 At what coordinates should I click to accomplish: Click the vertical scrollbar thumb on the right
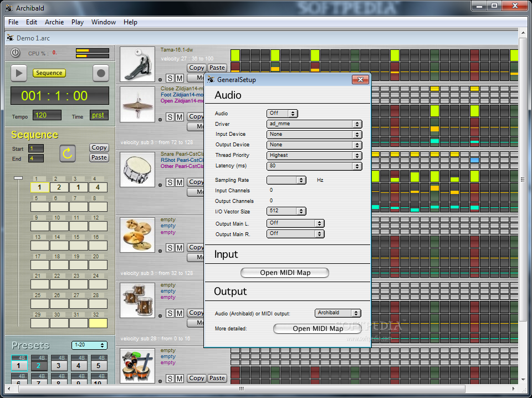[x=523, y=180]
